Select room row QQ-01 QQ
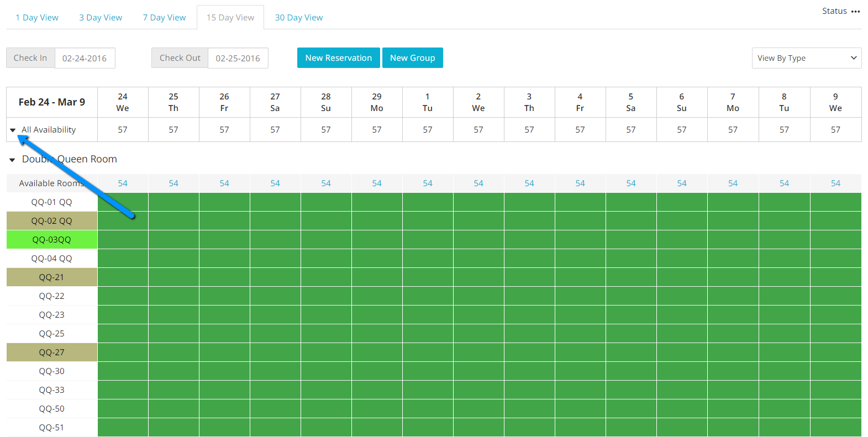 [x=52, y=202]
